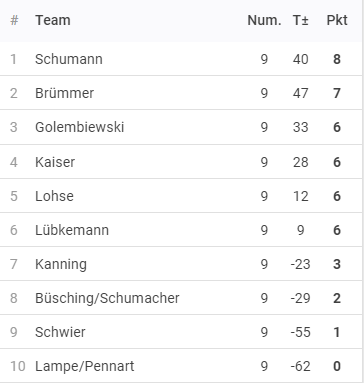
Task: Click the Kanning team name
Action: point(61,264)
